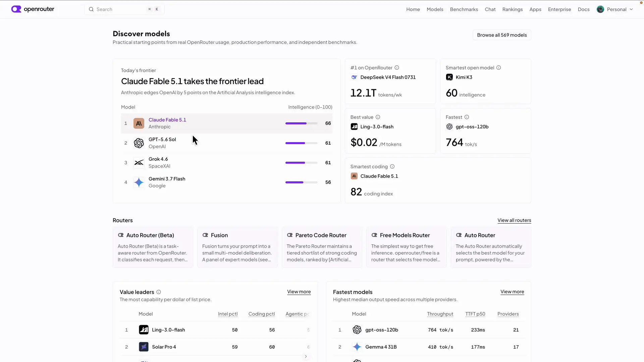644x362 pixels.
Task: Click Browse all 569 models button
Action: coord(502,35)
